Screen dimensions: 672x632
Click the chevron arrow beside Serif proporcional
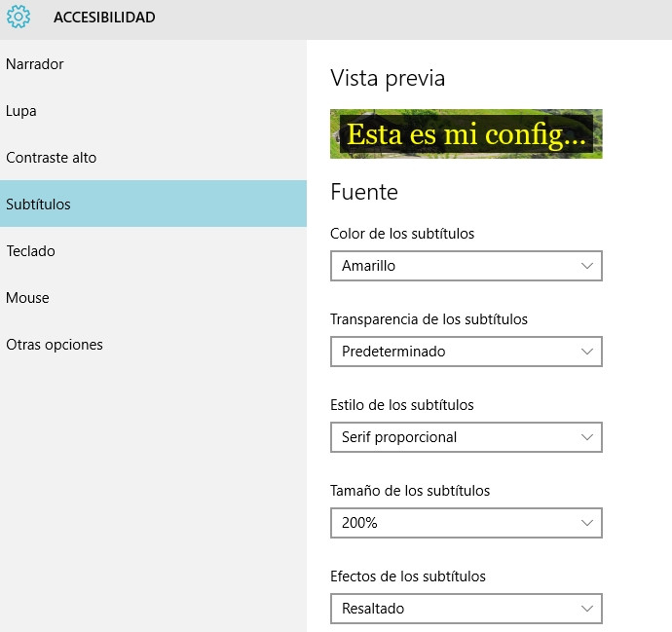pyautogui.click(x=586, y=437)
